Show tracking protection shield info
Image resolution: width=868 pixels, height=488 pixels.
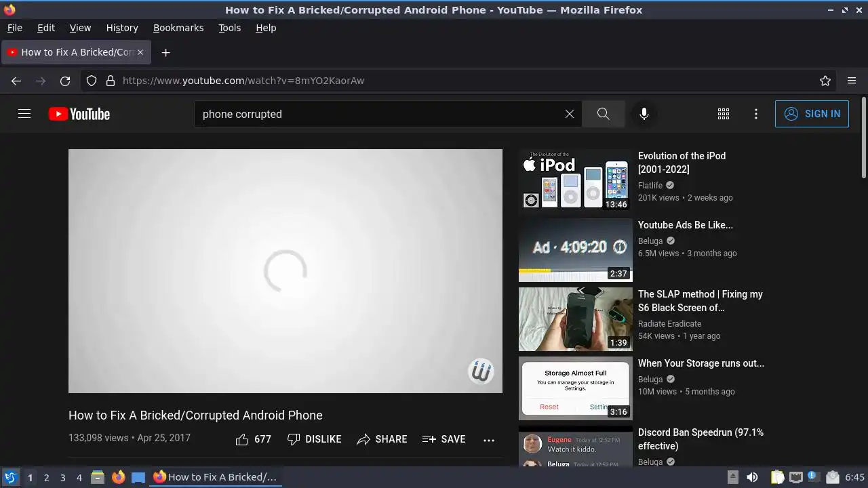click(x=92, y=81)
